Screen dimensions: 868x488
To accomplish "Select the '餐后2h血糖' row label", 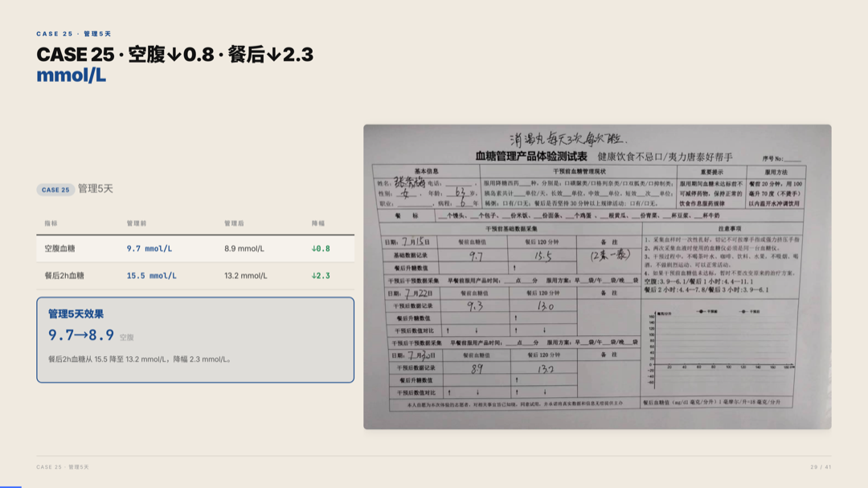I will [x=64, y=275].
